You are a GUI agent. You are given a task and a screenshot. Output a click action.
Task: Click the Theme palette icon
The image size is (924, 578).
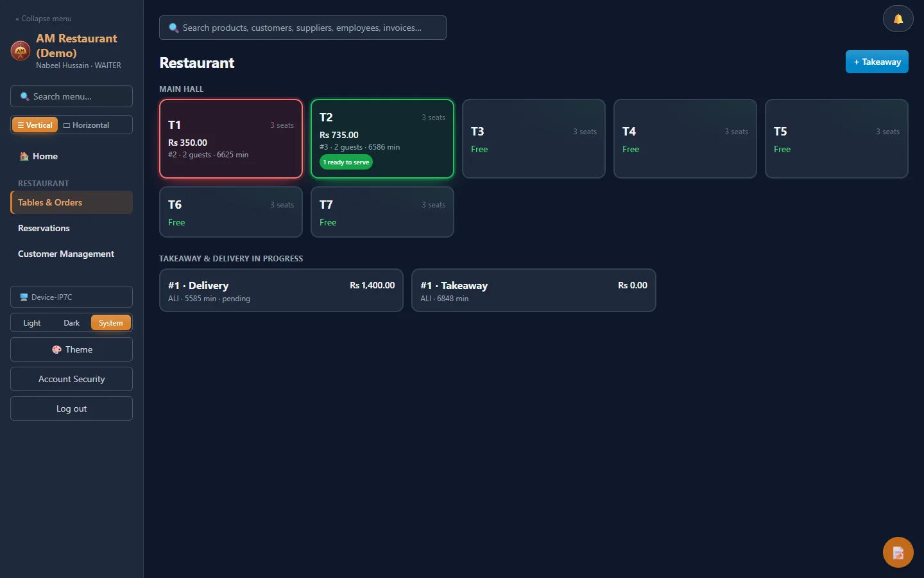(x=56, y=349)
